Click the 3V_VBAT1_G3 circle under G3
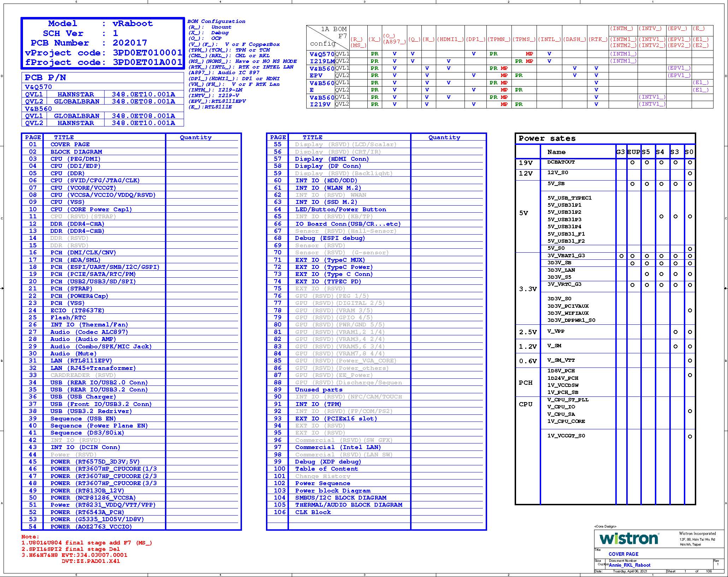Screen dimensions: 728x577 tap(621, 256)
